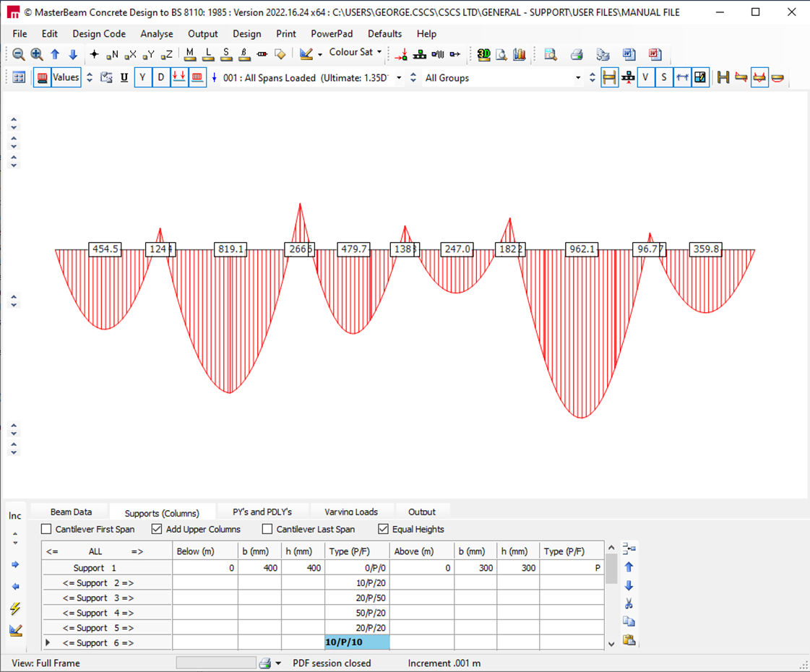Open the 3D view icon
Image resolution: width=810 pixels, height=672 pixels.
click(483, 54)
